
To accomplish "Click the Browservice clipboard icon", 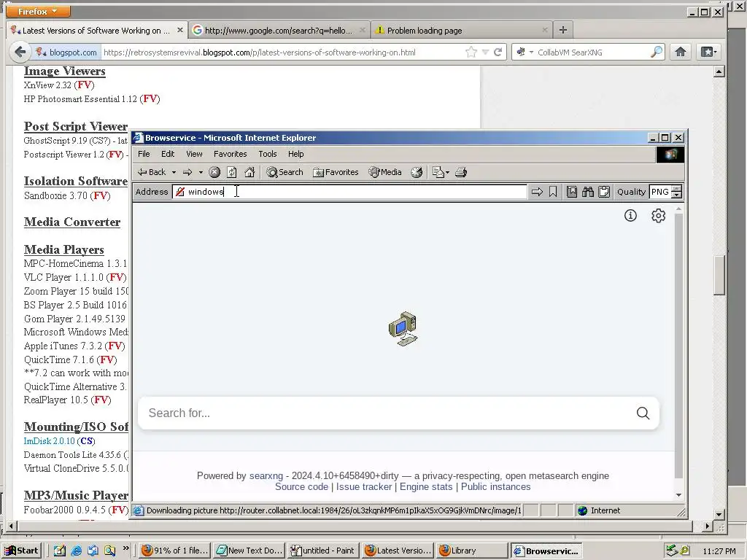I will (x=604, y=192).
